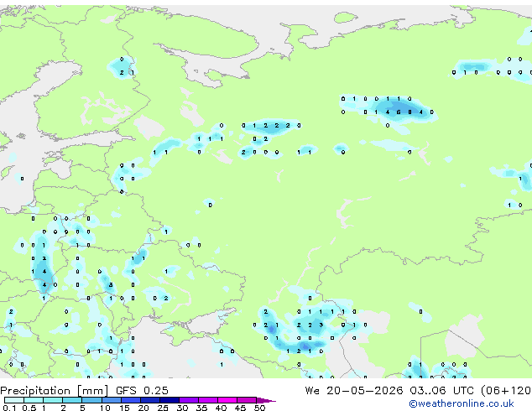Click the legend label '20'
532x411 pixels.
tap(143, 408)
